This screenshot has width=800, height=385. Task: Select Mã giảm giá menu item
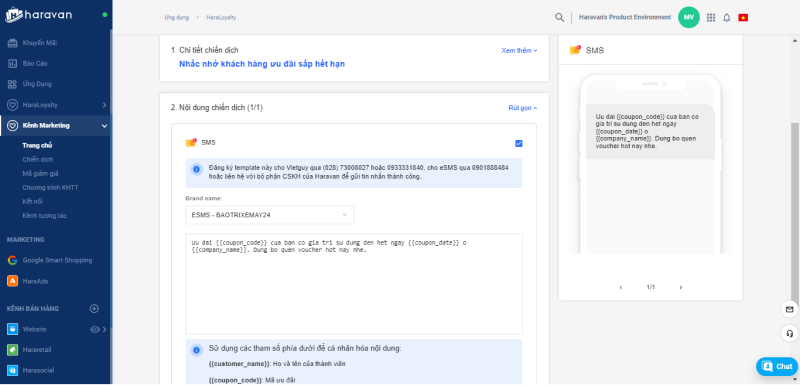pos(40,173)
